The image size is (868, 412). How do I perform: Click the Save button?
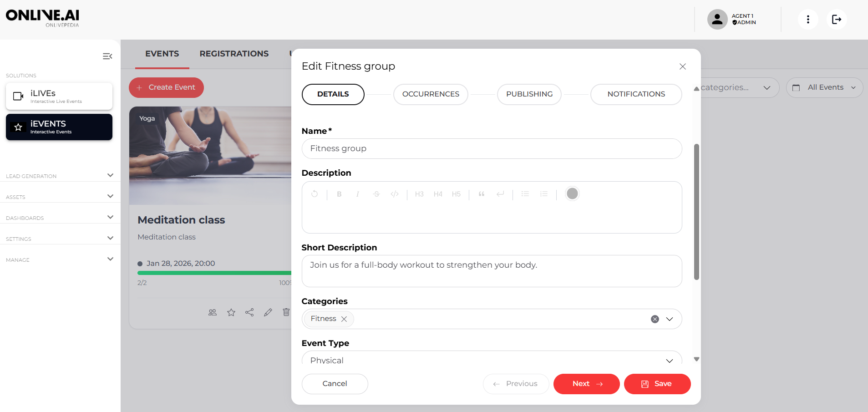657,384
